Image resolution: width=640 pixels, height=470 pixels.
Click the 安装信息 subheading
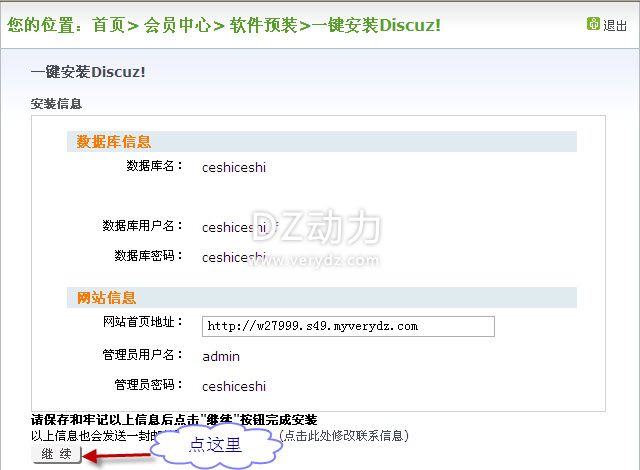click(57, 103)
